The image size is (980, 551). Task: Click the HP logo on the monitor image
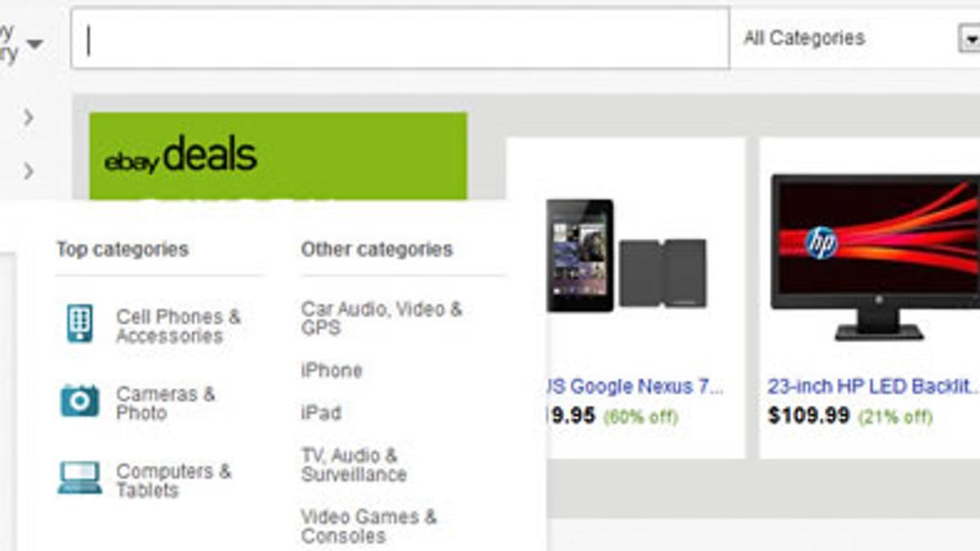click(x=821, y=242)
